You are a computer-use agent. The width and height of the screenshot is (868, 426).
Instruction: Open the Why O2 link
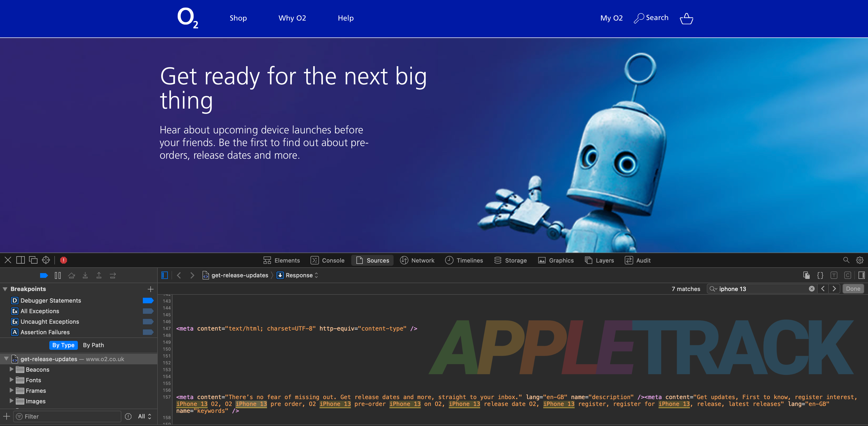click(x=292, y=18)
